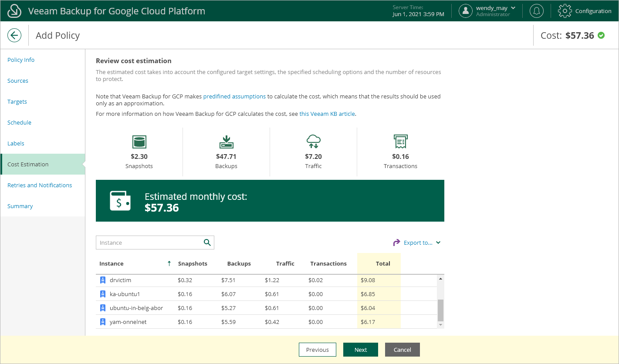Open the predifined assumptions link
Image resolution: width=619 pixels, height=364 pixels.
[234, 96]
